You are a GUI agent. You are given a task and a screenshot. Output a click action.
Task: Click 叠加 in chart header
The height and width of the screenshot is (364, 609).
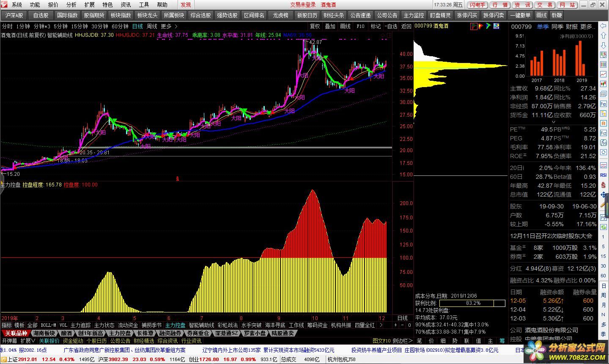coord(330,26)
